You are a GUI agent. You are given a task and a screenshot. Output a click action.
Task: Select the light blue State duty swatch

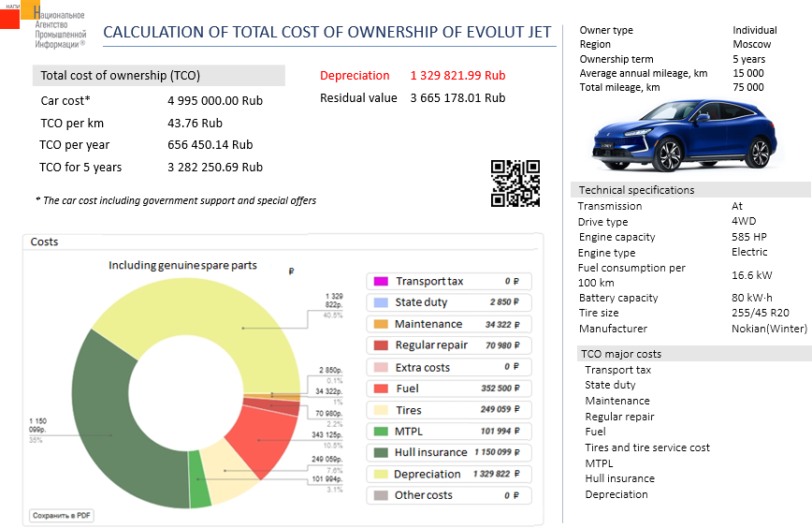coord(381,302)
